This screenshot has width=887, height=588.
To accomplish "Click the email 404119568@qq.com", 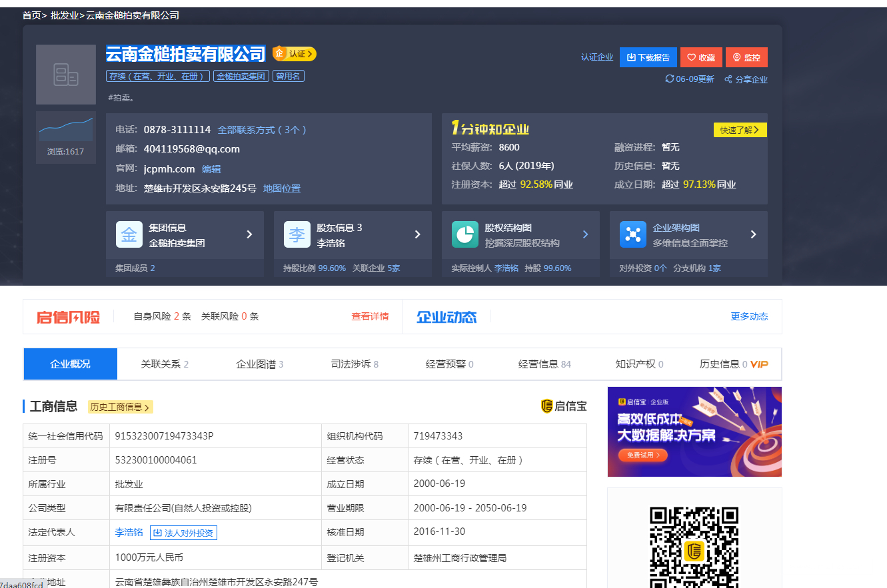I will 192,149.
